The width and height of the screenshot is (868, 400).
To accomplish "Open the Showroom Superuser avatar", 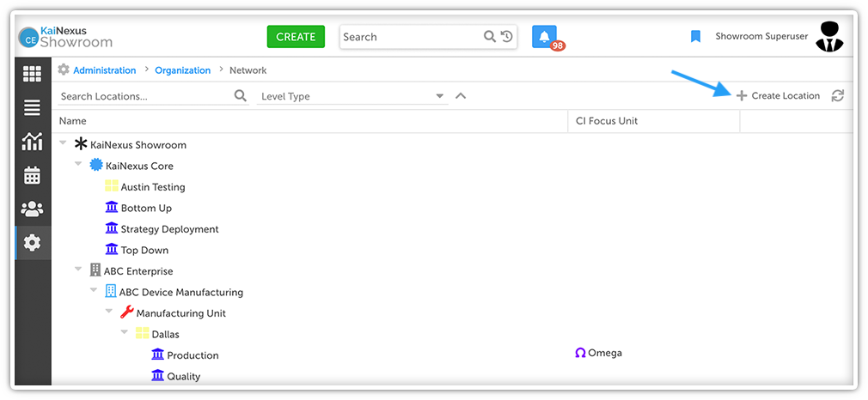I will (x=829, y=37).
